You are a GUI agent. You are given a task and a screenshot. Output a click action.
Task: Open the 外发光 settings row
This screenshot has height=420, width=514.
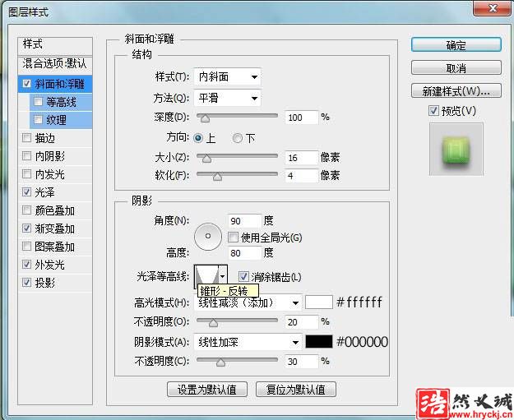55,265
